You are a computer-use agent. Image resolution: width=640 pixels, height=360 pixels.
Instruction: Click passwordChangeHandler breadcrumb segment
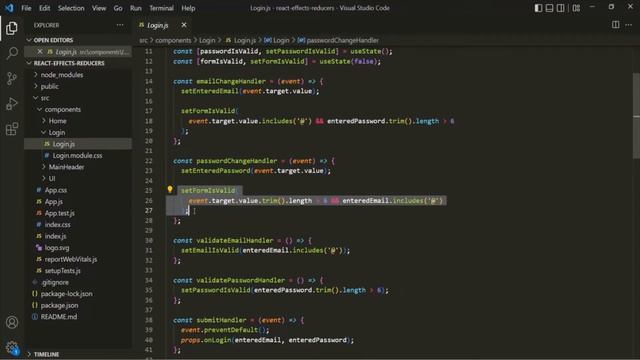(338, 40)
